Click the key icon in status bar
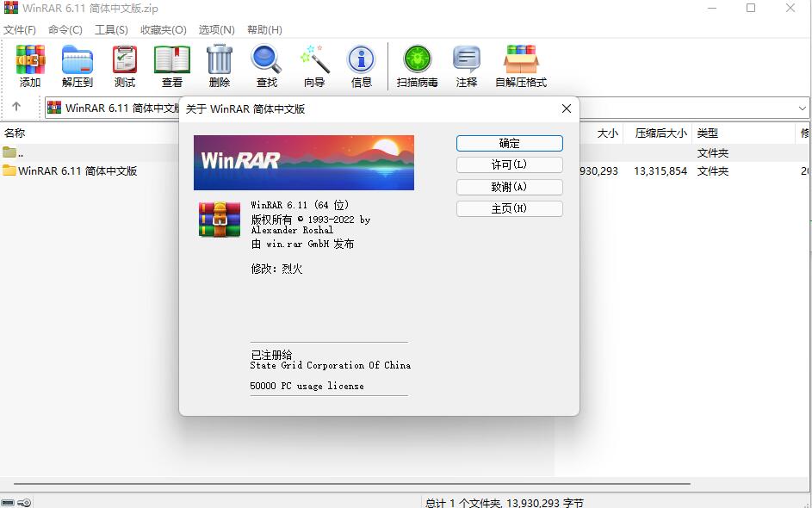 tap(24, 502)
